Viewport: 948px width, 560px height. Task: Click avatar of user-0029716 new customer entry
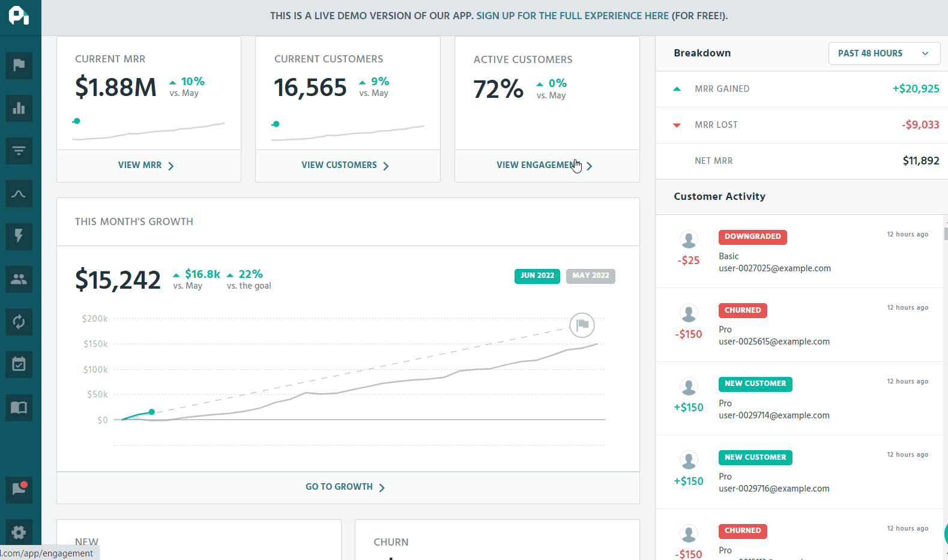coord(689,460)
